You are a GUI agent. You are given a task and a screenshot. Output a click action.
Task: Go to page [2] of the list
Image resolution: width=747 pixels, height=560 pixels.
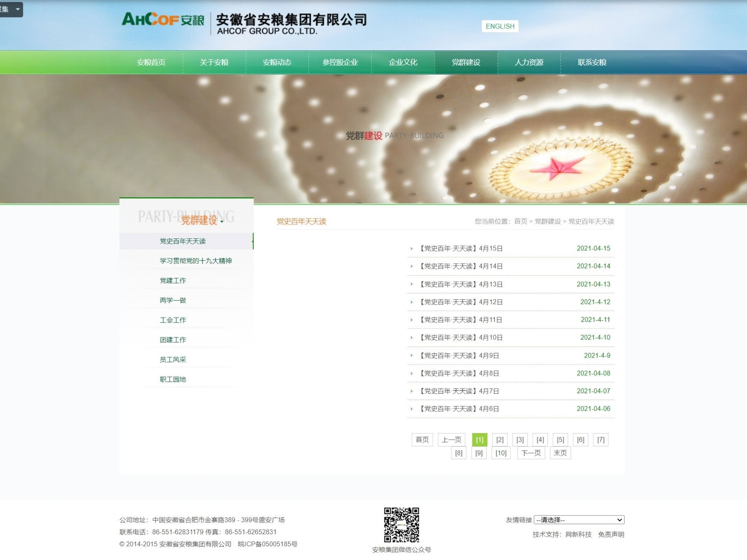500,440
